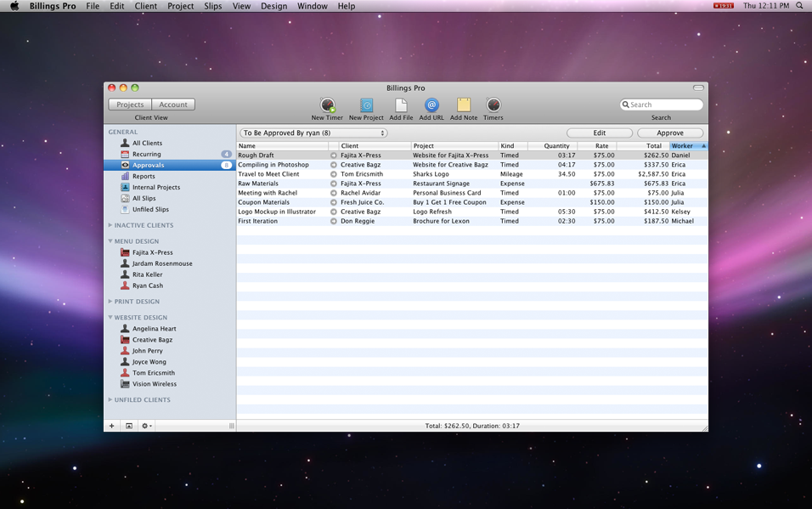This screenshot has height=509, width=812.
Task: Select client Ryan Cash
Action: coord(148,286)
